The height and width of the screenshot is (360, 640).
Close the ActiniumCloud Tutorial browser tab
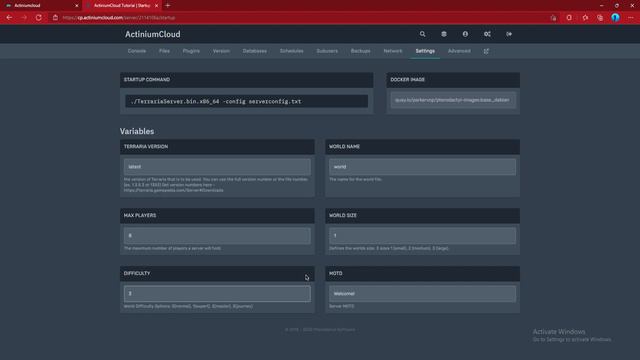click(x=156, y=6)
